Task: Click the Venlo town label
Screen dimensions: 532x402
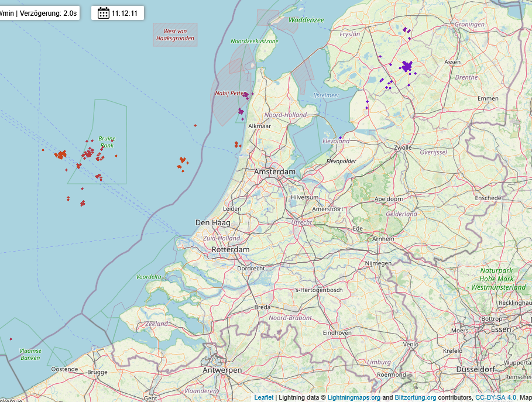Action: point(411,344)
